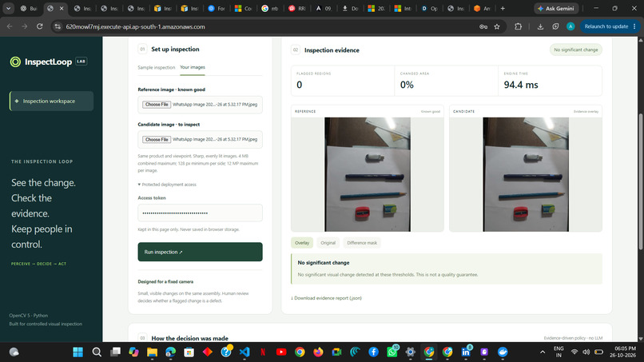The height and width of the screenshot is (362, 644).
Task: Switch to the 'For' browser tab
Action: click(x=217, y=8)
